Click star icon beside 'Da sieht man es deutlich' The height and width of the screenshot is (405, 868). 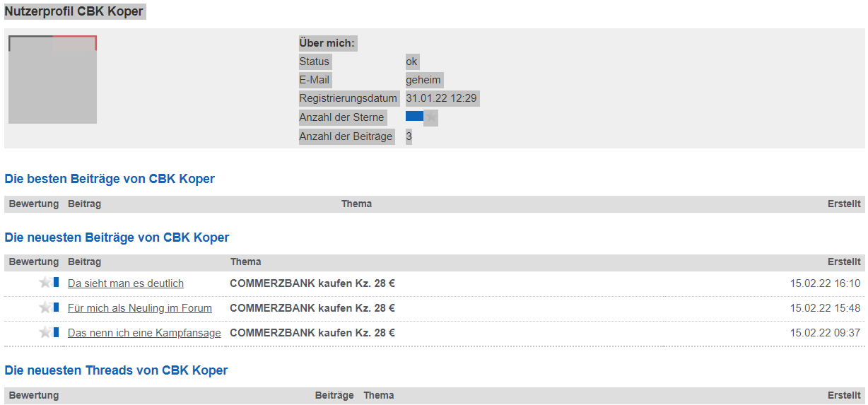45,283
